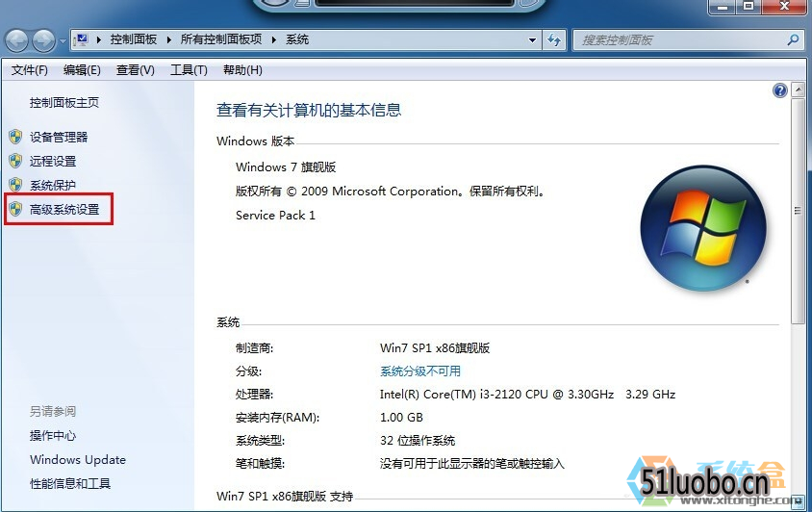Open 系统保护 link
This screenshot has width=812, height=512.
click(x=53, y=185)
